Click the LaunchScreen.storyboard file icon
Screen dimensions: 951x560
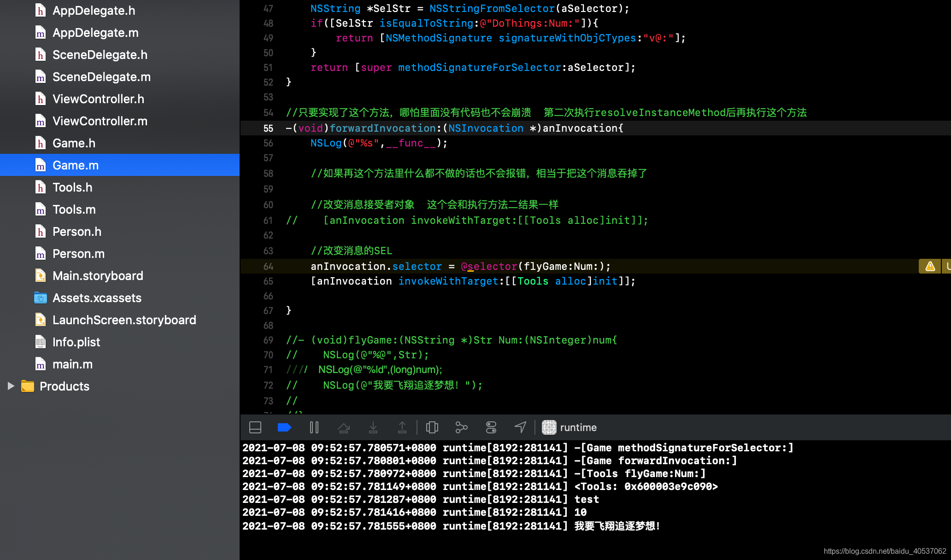click(41, 320)
